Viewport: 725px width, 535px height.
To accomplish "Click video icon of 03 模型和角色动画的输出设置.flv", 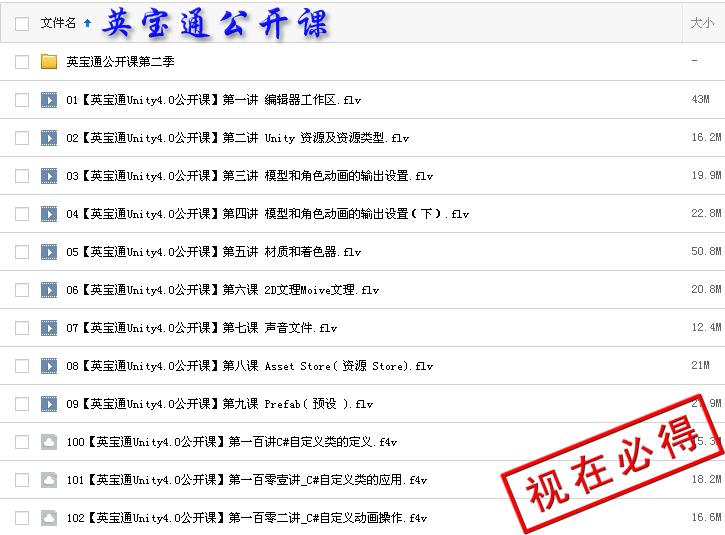I will coord(49,176).
